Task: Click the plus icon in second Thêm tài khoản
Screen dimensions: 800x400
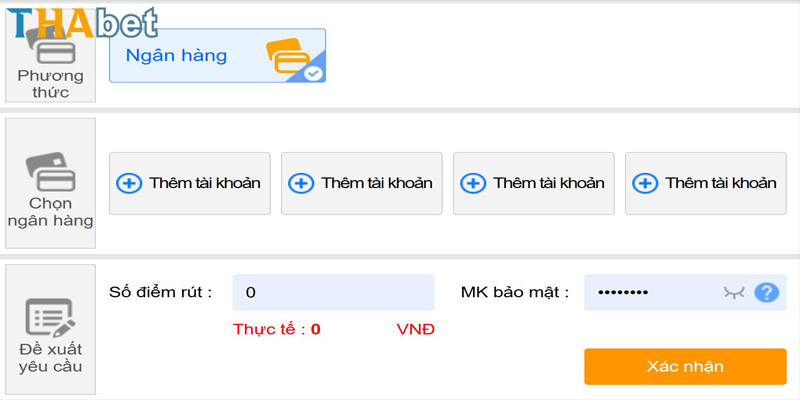Action: click(x=301, y=183)
